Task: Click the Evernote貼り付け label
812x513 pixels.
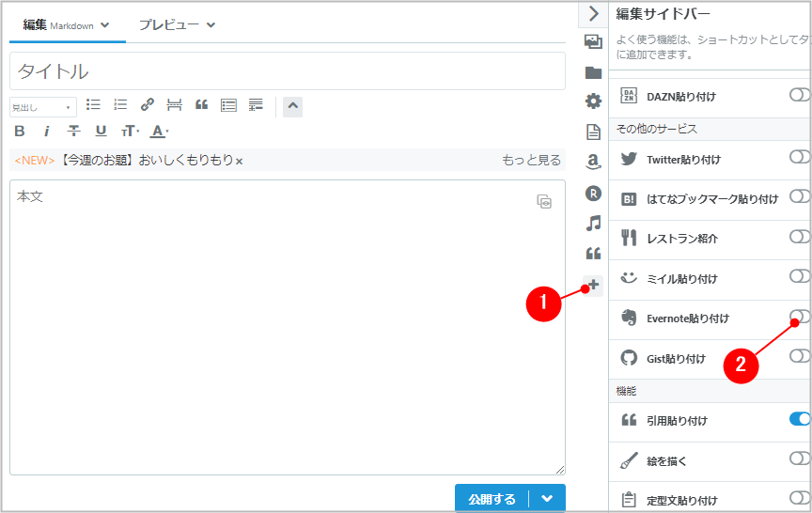Action: click(x=688, y=319)
